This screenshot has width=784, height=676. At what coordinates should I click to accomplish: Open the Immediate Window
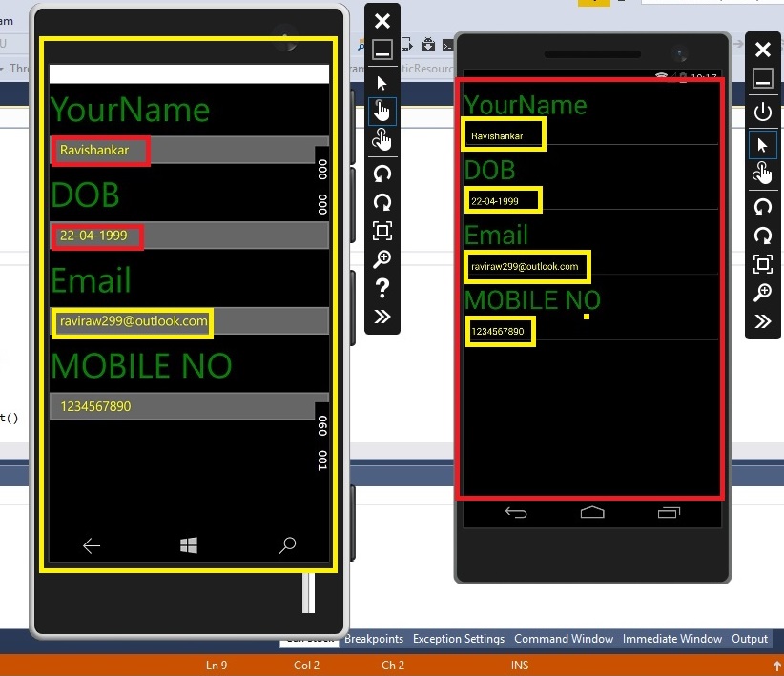pos(672,639)
